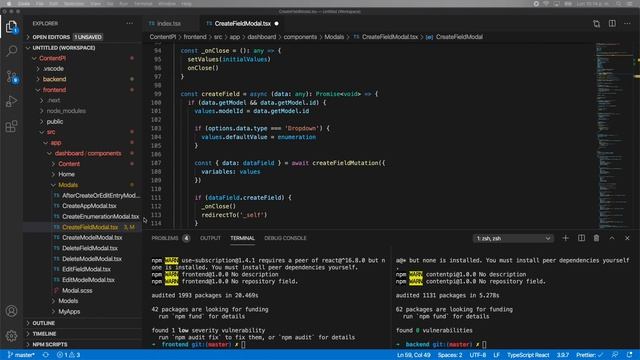The height and width of the screenshot is (360, 640).
Task: Open the notifications bell in status bar
Action: [x=629, y=355]
